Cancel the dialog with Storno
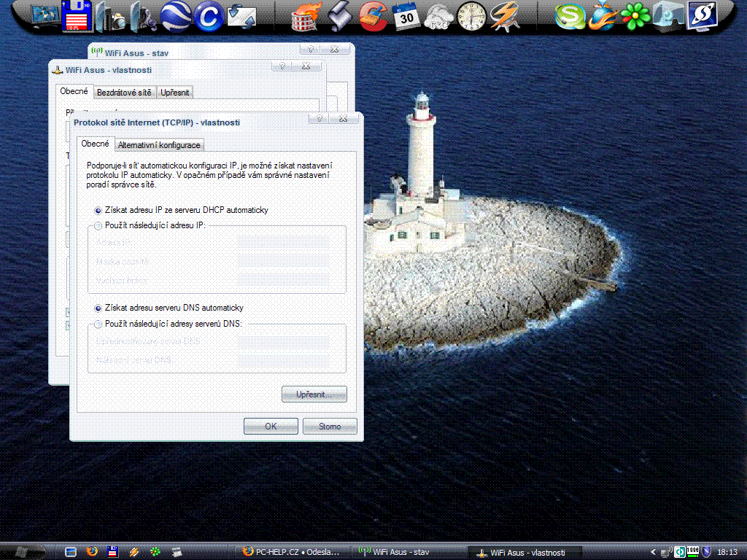This screenshot has height=560, width=747. [330, 427]
